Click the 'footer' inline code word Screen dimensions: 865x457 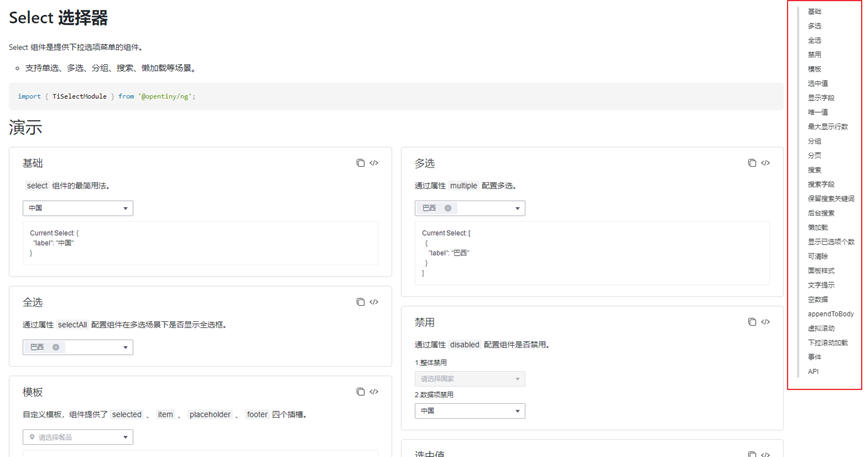click(x=257, y=415)
